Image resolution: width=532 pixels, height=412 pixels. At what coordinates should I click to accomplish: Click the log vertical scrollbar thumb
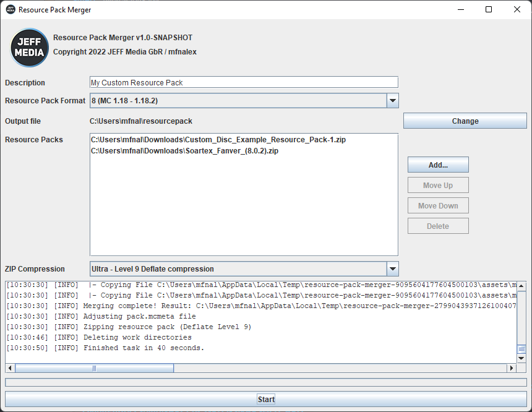pos(521,350)
